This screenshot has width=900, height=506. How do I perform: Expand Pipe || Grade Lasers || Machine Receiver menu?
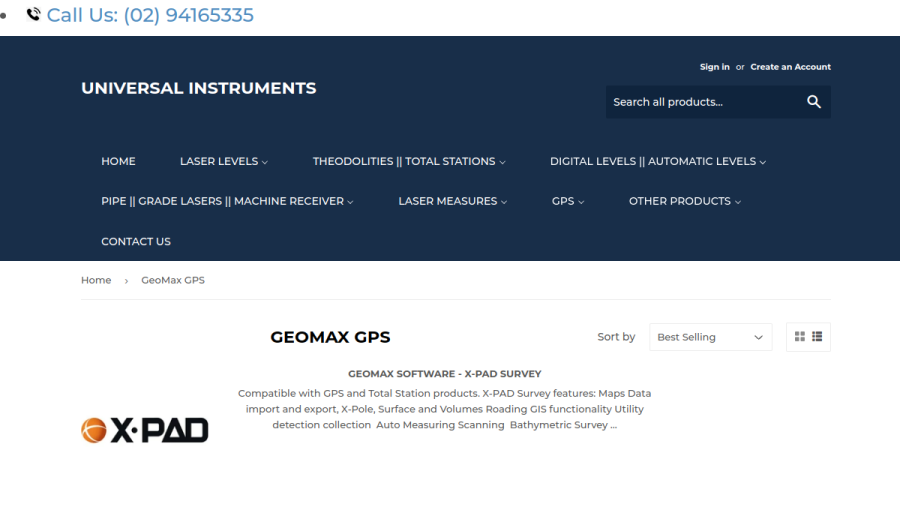[227, 201]
